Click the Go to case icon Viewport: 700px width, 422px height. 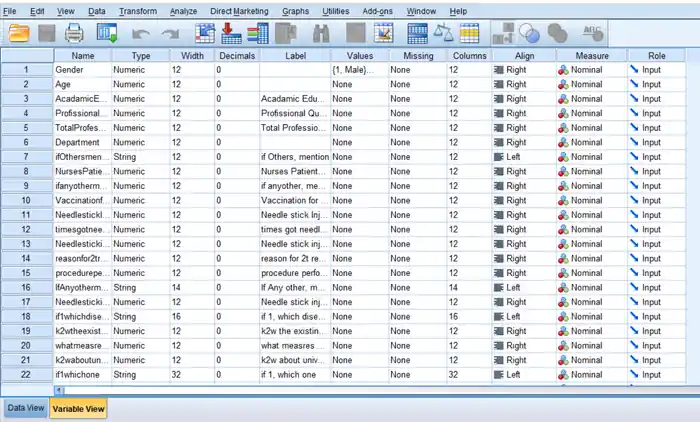click(x=205, y=33)
